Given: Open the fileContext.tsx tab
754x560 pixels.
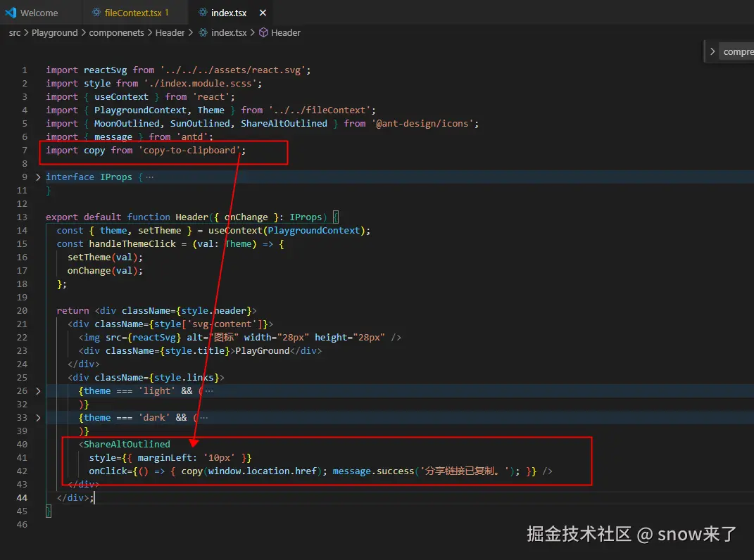Looking at the screenshot, I should tap(132, 13).
